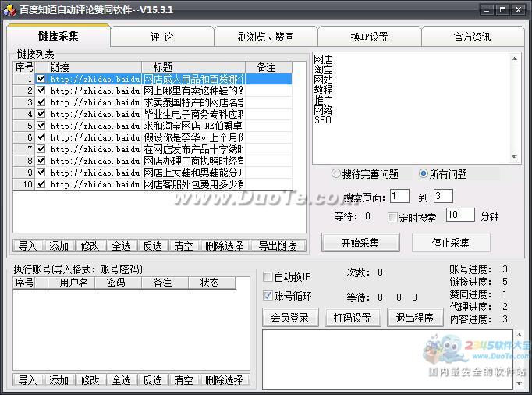Uncheck the checkbox in link row 3
This screenshot has height=395, width=532.
[41, 102]
